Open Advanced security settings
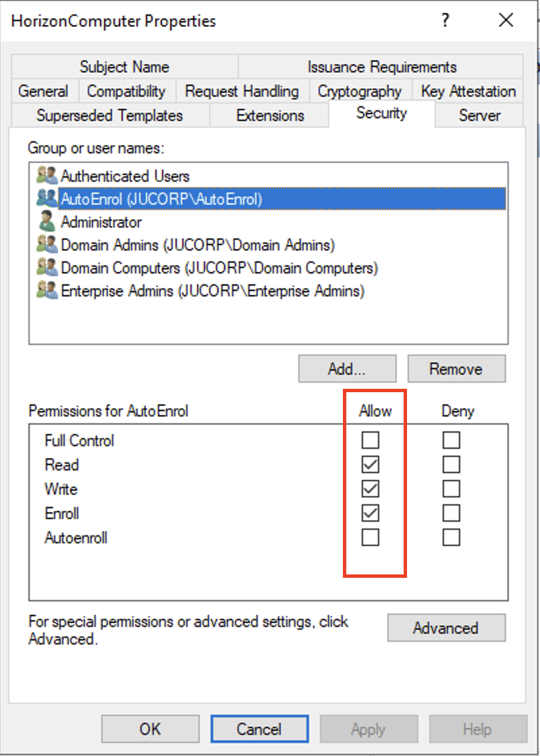The image size is (540, 756). click(446, 628)
